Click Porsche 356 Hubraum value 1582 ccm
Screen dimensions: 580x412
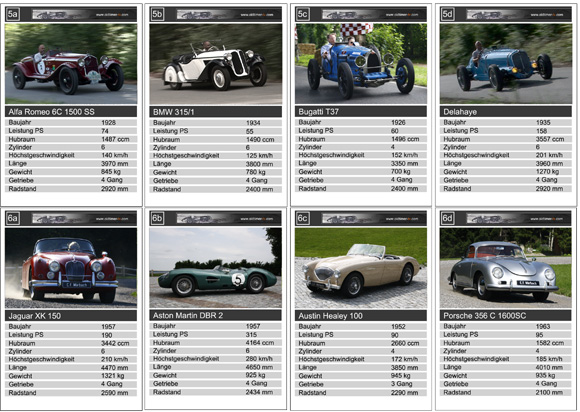(550, 343)
